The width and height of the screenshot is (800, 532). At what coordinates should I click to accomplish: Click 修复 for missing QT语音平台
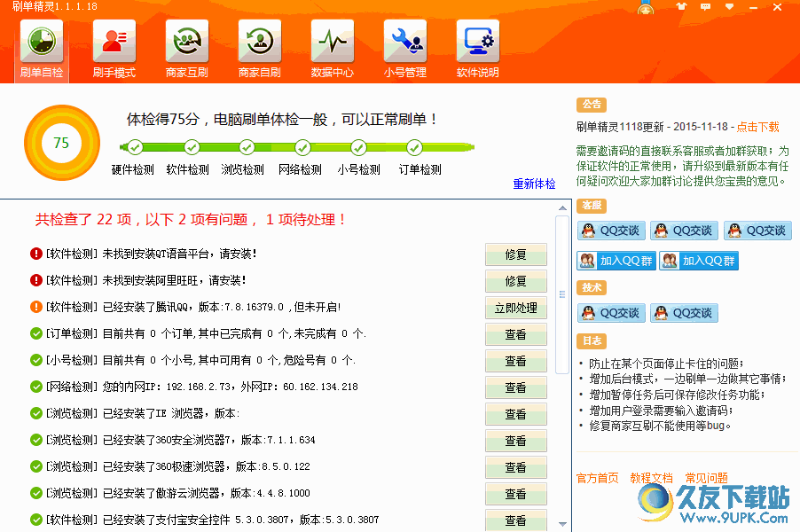pyautogui.click(x=516, y=254)
